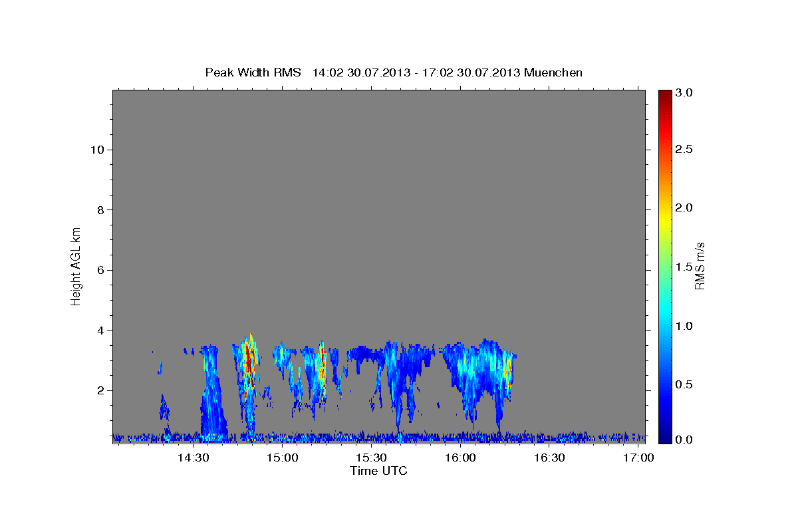
Task: Click the height tick label 10
Action: coord(96,150)
